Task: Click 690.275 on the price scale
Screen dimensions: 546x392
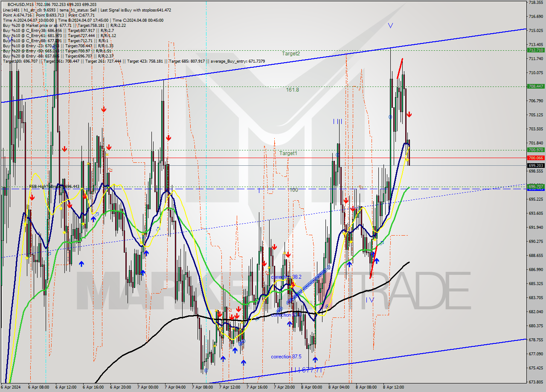Action: [536, 242]
